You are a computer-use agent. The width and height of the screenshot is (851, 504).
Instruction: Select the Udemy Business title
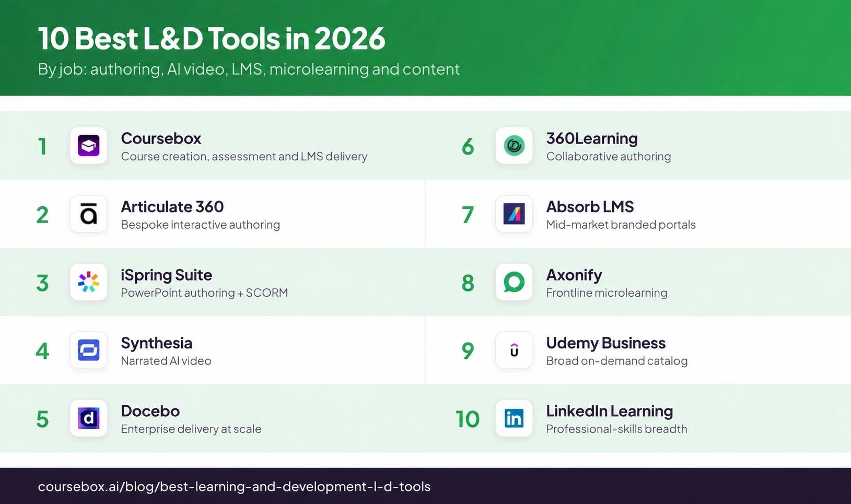coord(606,343)
